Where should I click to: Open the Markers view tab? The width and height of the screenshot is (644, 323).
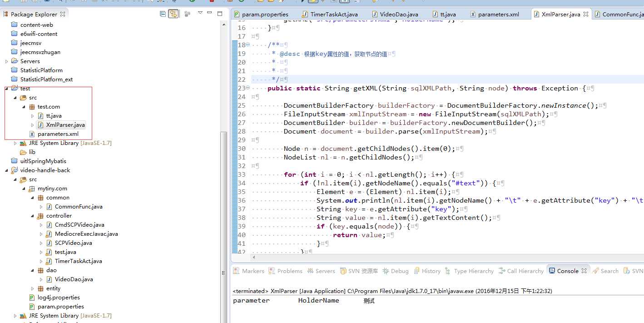[x=248, y=271]
